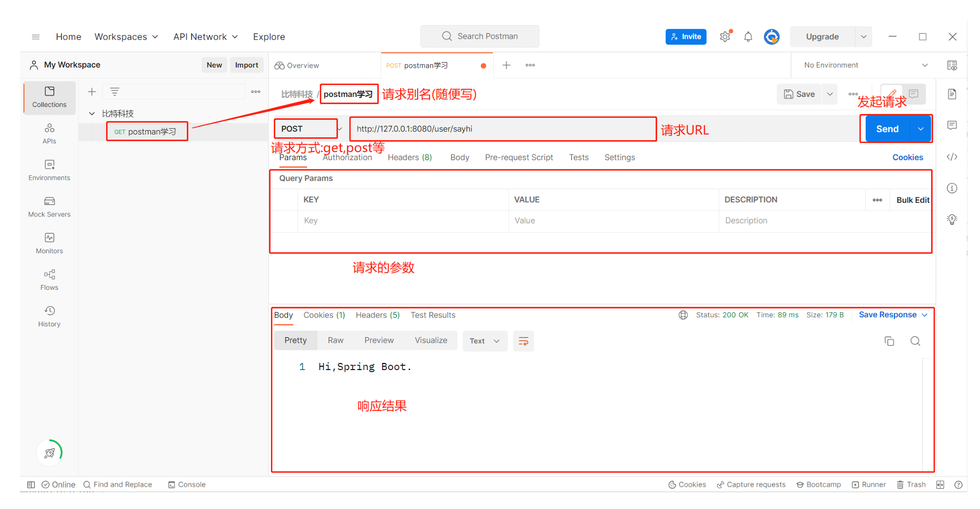Toggle the sidebar via status bar icon
The image size is (980, 509).
click(x=31, y=484)
